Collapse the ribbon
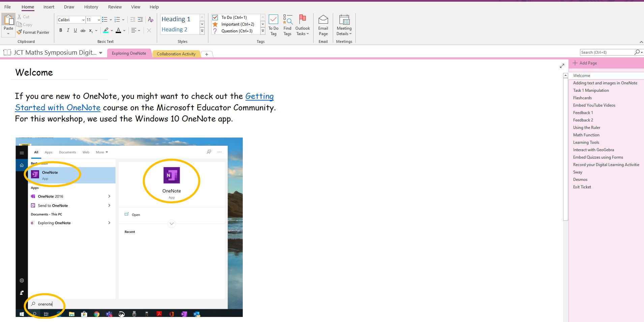Viewport: 644px width, 322px height. tap(641, 42)
